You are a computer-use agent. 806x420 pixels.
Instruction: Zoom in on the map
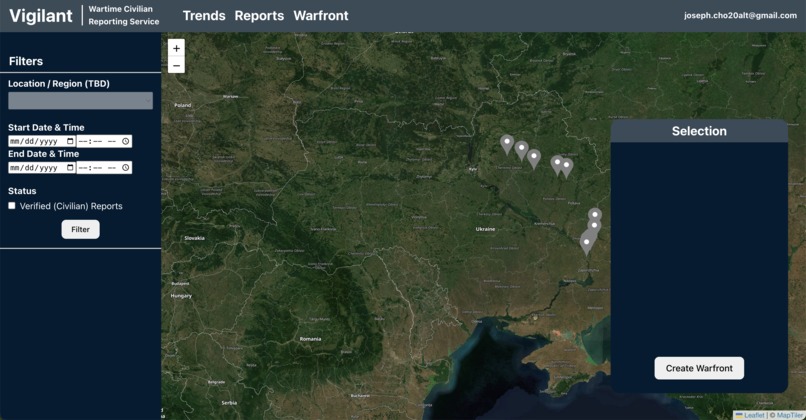[176, 48]
